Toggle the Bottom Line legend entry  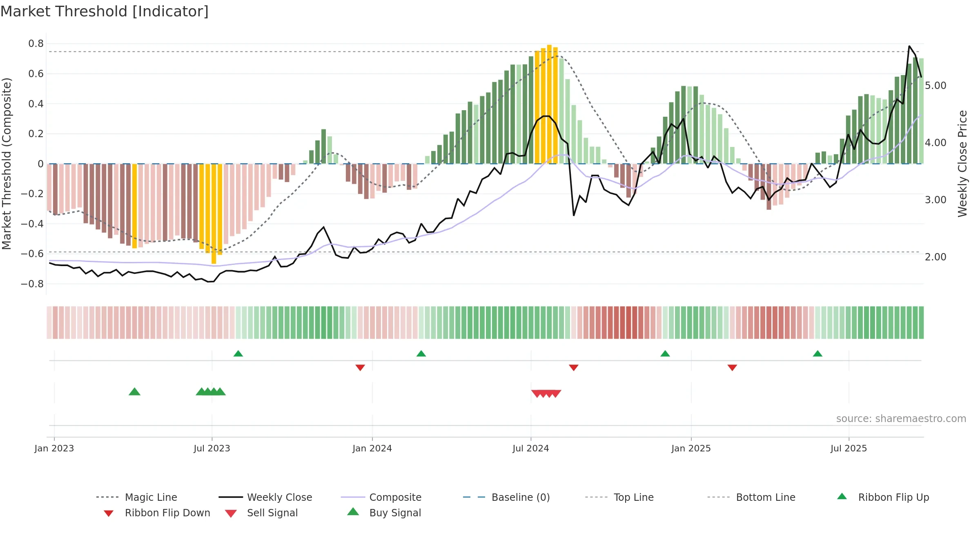click(x=751, y=497)
